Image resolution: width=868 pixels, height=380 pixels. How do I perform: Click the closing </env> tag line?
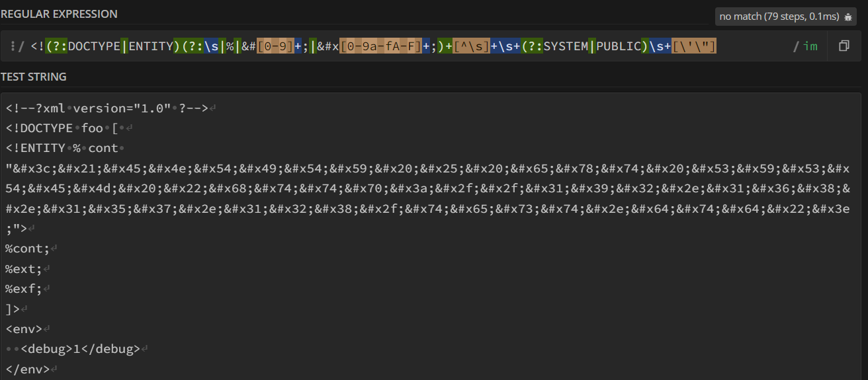(x=27, y=369)
